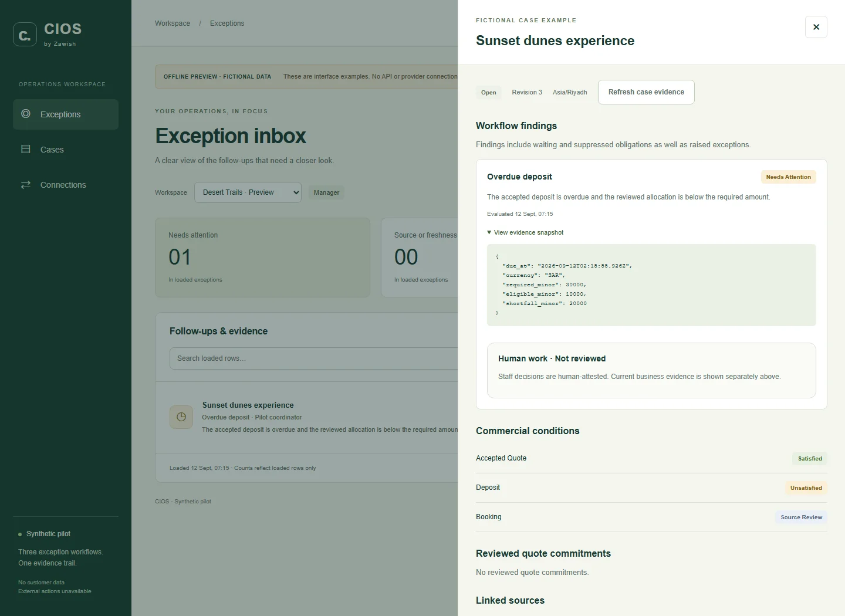Click the Synthetic pilot status indicator
This screenshot has width=845, height=616.
(x=45, y=534)
